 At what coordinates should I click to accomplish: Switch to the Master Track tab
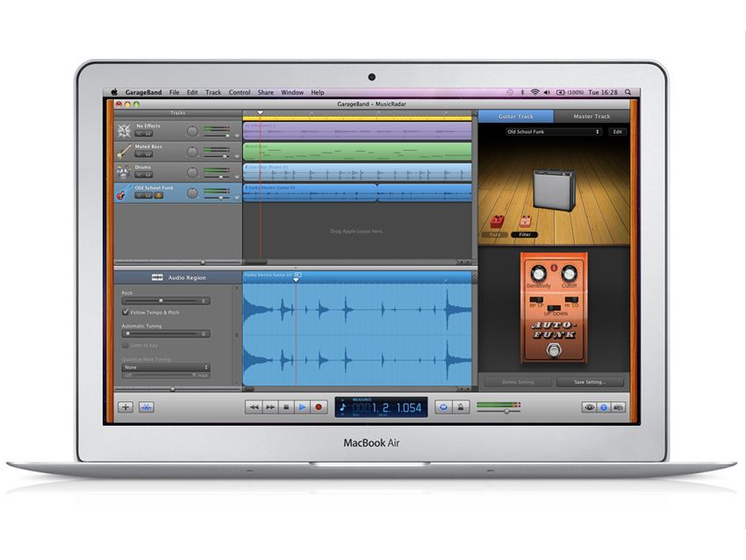pyautogui.click(x=591, y=115)
